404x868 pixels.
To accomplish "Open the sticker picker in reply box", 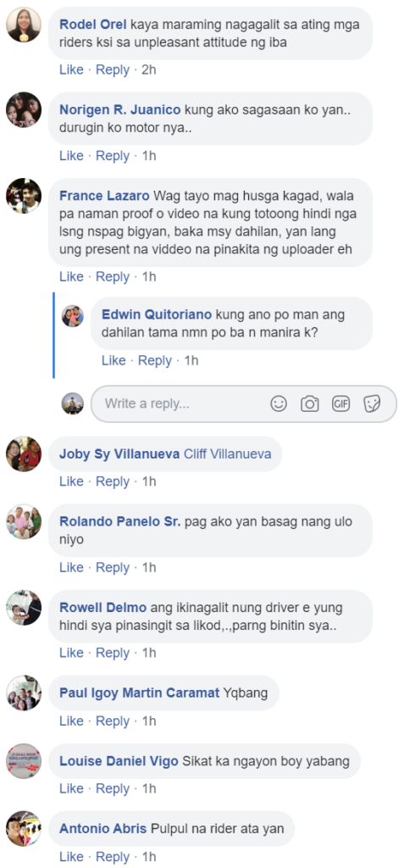I will pyautogui.click(x=372, y=404).
